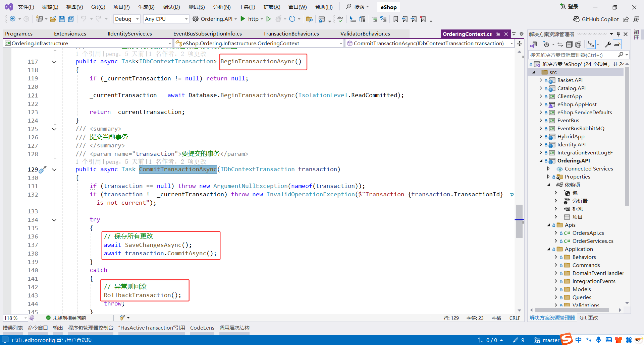Screen dimensions: 644x345
Task: Click the master branch button in status bar
Action: tap(546, 340)
